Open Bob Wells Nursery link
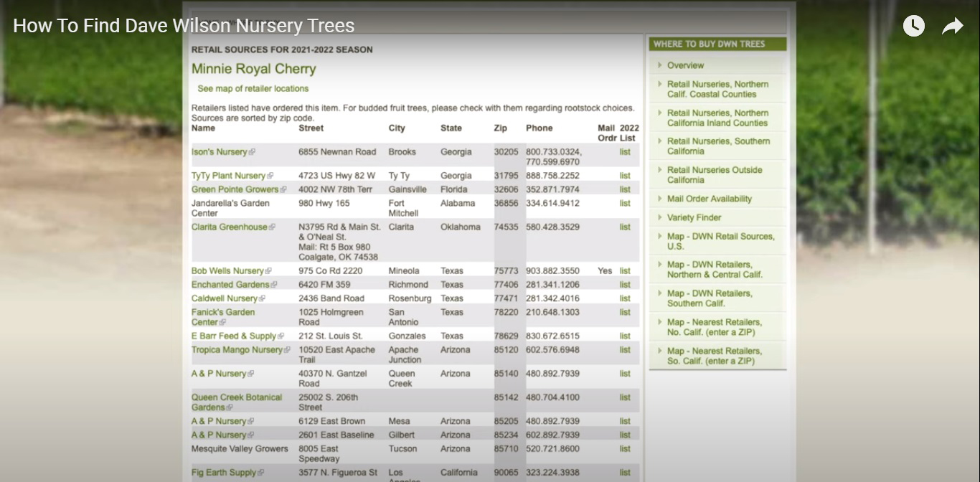 point(227,271)
